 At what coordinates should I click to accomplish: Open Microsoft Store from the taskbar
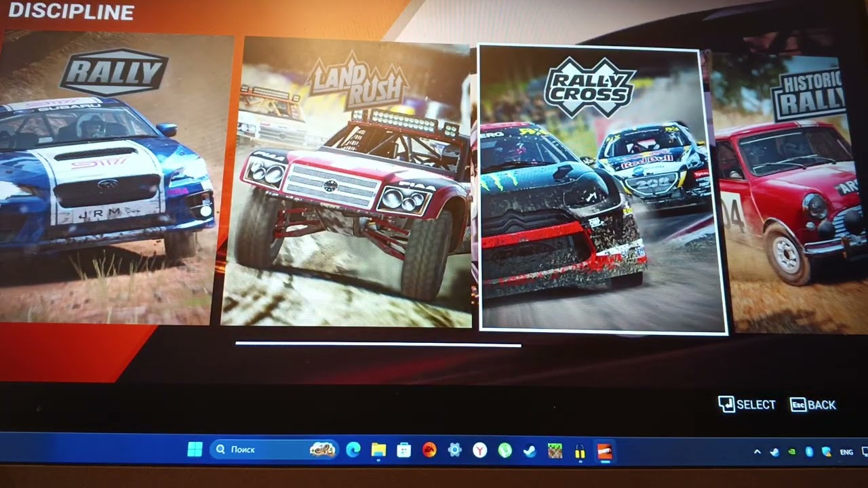pos(403,450)
